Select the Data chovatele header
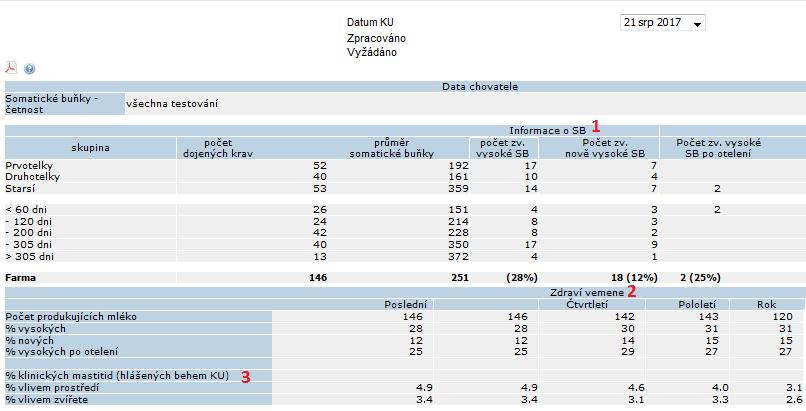 tap(480, 87)
